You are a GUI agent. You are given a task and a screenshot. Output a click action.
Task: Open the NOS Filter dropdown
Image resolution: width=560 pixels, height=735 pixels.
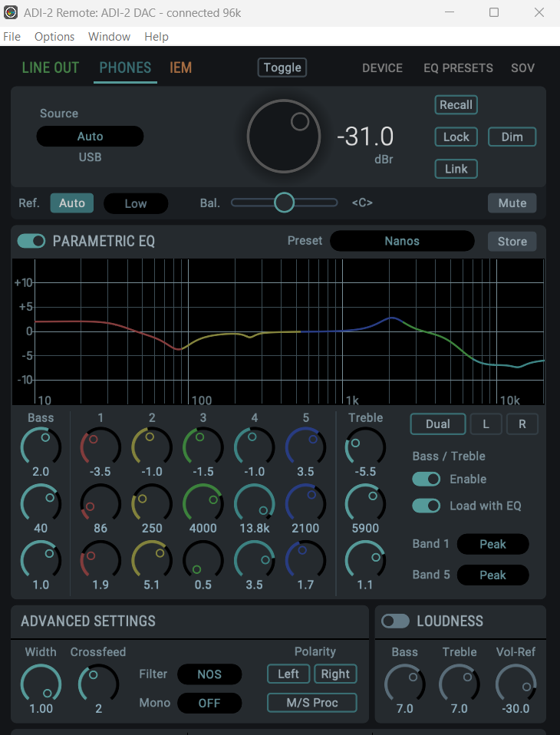(209, 674)
